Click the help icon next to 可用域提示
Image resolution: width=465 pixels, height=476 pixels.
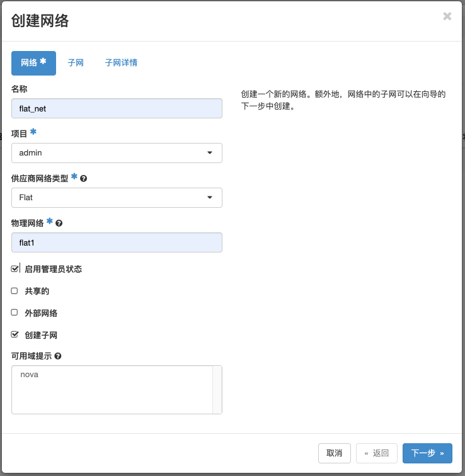point(58,356)
